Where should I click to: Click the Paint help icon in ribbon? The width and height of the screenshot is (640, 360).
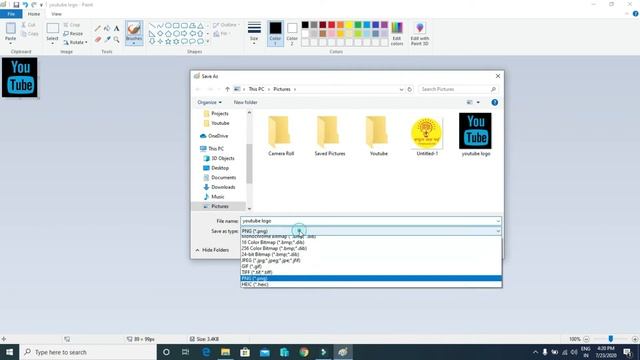click(636, 13)
